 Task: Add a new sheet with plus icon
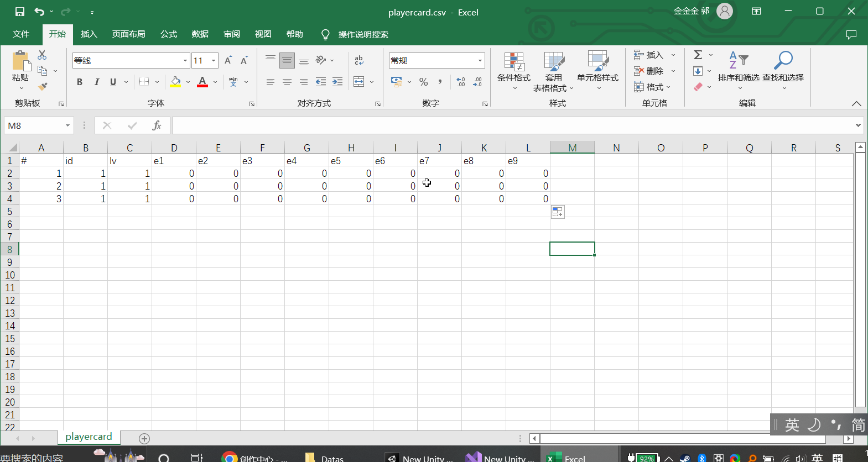144,438
